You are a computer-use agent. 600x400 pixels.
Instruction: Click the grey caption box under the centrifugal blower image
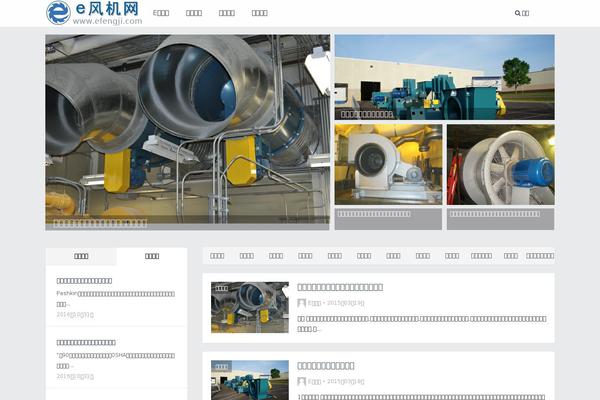tap(388, 219)
